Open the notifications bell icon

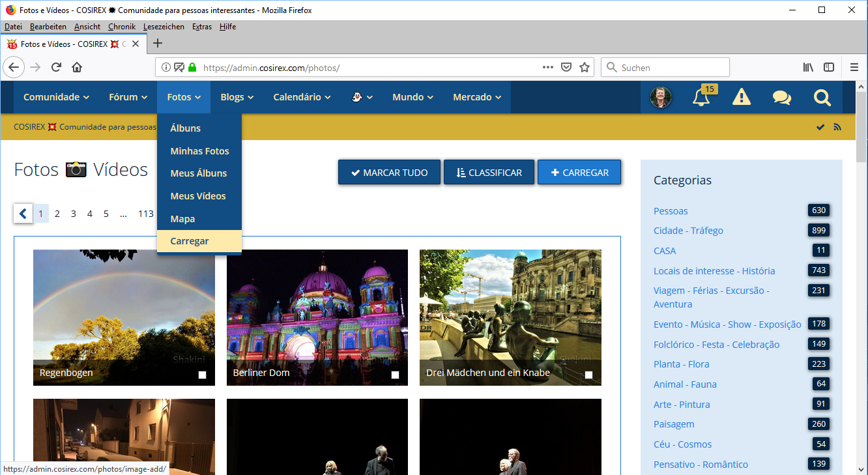(701, 98)
